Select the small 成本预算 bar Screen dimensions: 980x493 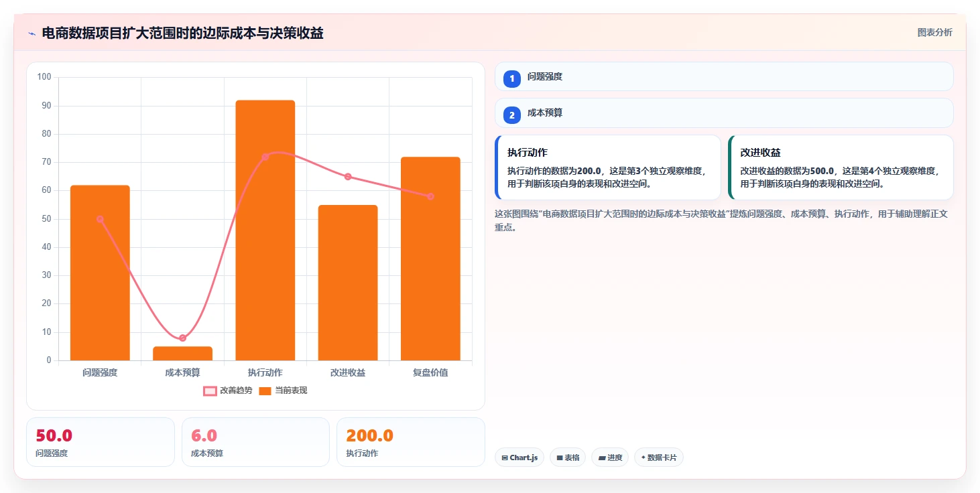pyautogui.click(x=182, y=353)
